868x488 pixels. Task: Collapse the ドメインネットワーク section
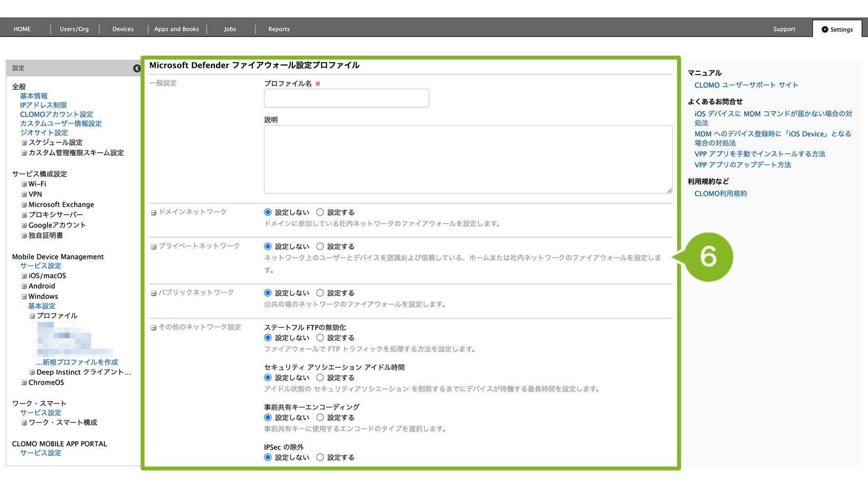(153, 213)
